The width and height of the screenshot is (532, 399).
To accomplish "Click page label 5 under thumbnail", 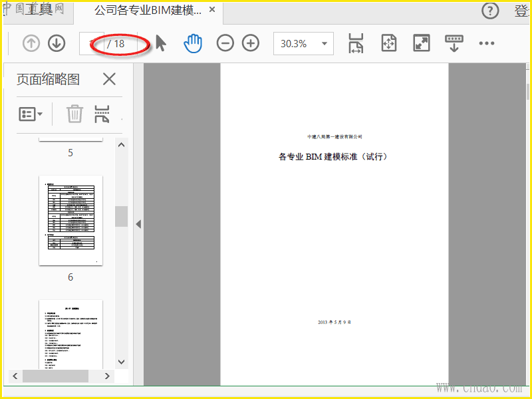I will coord(70,153).
